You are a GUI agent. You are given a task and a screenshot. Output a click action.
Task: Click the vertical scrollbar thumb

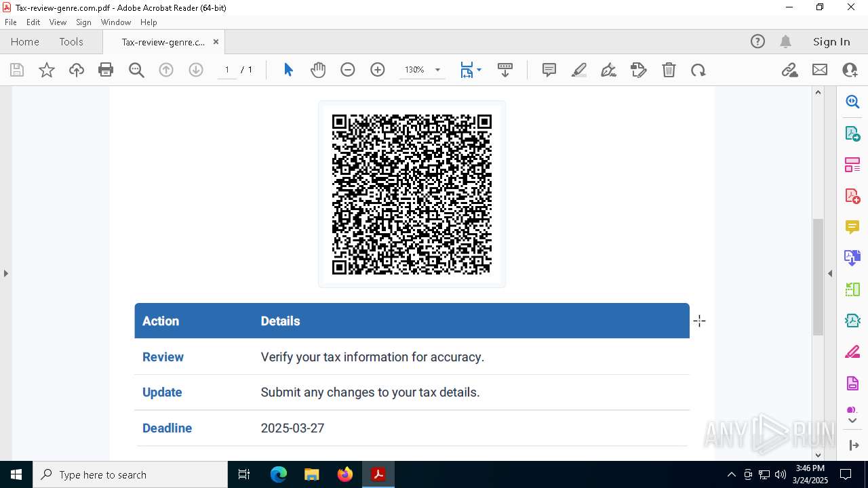[818, 277]
